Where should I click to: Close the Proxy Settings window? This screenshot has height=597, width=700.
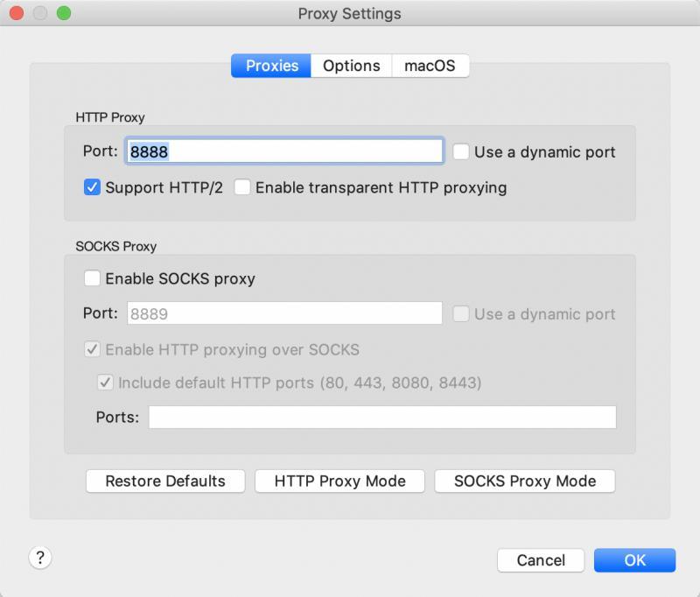point(17,13)
